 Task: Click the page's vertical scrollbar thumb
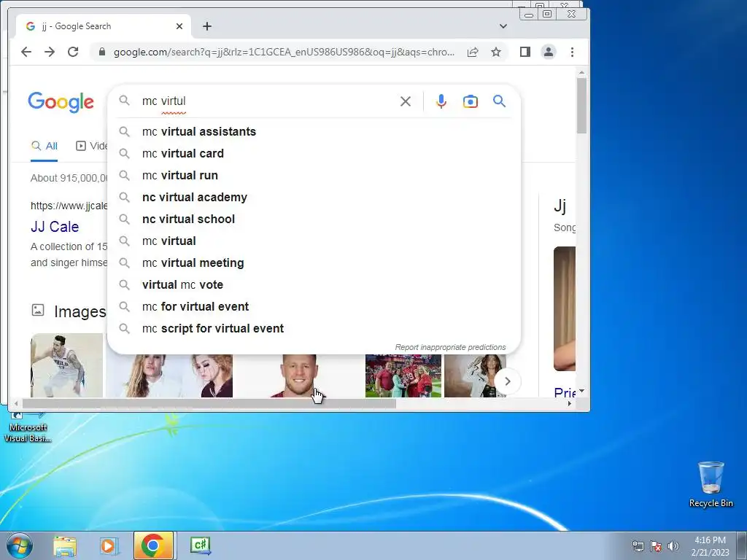click(x=581, y=105)
